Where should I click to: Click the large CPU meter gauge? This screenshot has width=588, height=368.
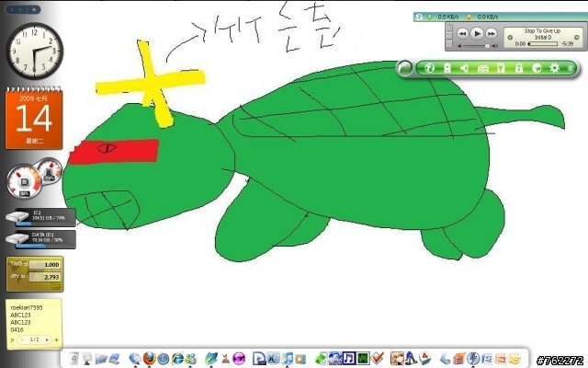[x=24, y=182]
